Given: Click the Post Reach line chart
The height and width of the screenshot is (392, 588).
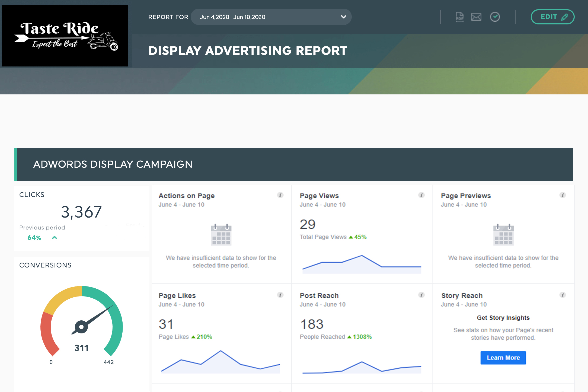Looking at the screenshot, I should tap(362, 368).
